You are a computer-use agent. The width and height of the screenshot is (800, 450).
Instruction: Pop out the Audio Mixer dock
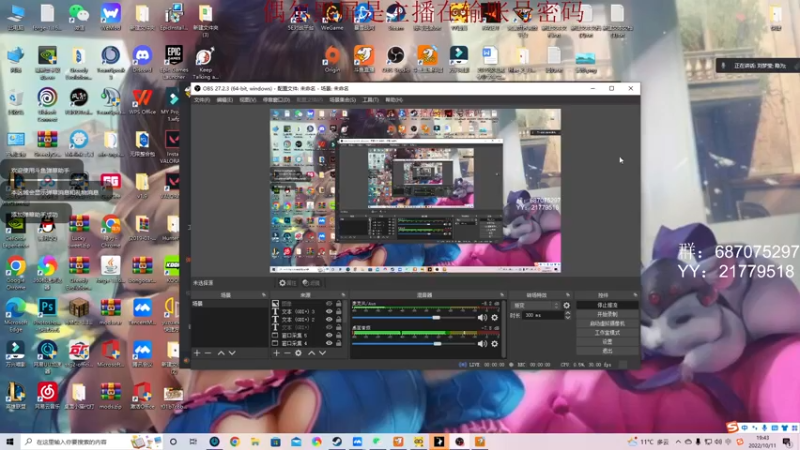click(502, 295)
